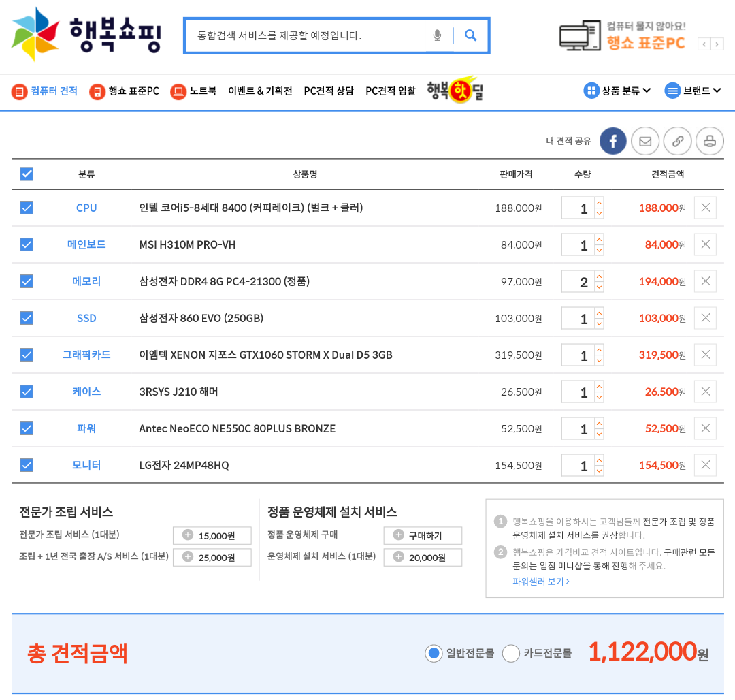Screen dimensions: 735x700
Task: Click the microphone voice search icon
Action: [437, 35]
